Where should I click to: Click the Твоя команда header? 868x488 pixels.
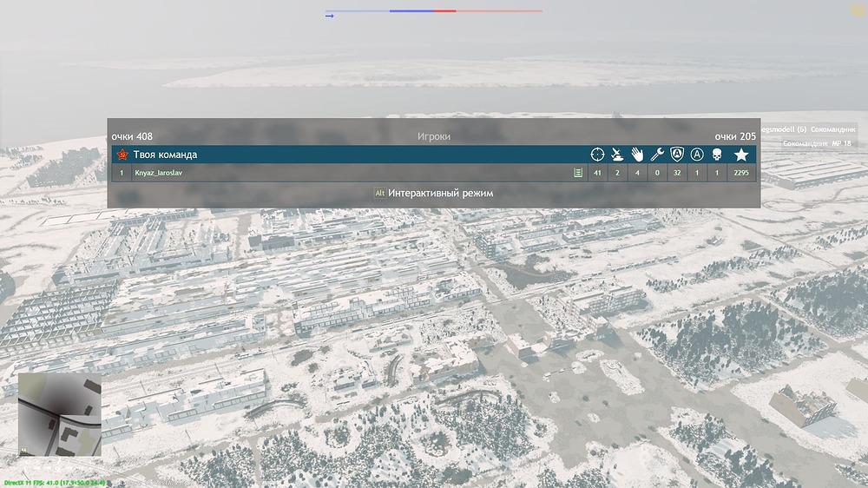coord(165,155)
